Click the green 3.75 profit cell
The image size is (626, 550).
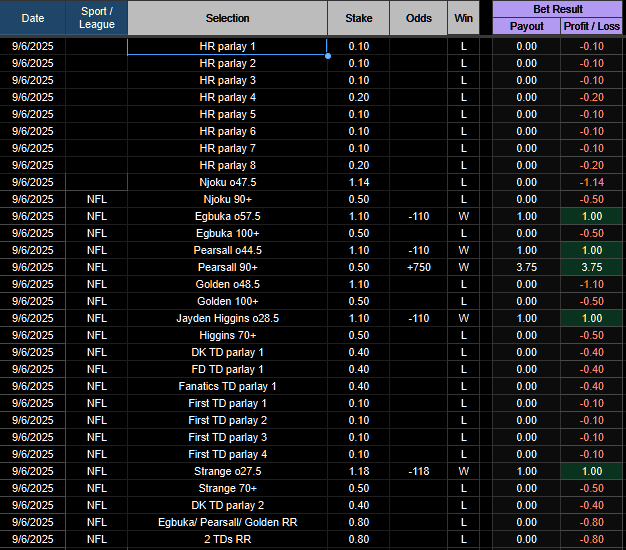tap(592, 267)
